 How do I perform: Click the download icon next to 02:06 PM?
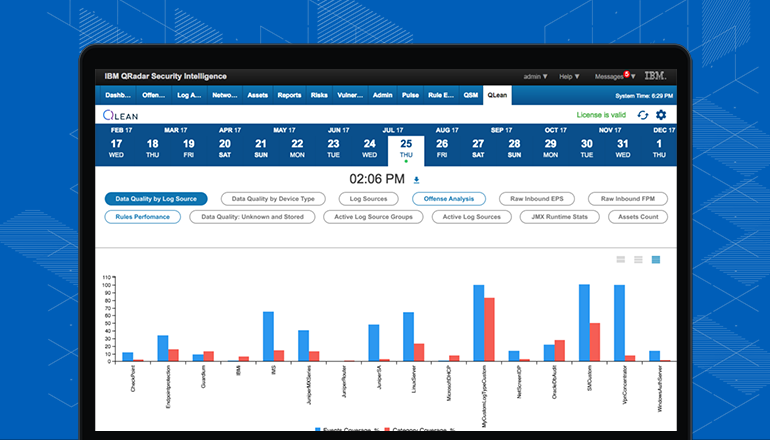[x=416, y=180]
